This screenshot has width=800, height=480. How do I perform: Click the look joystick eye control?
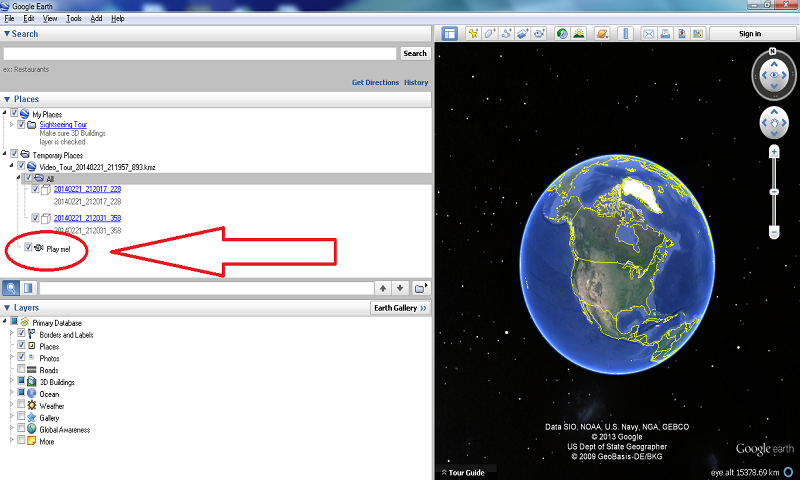[774, 75]
